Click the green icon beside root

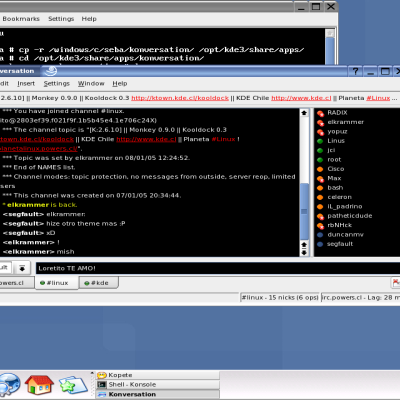point(320,160)
